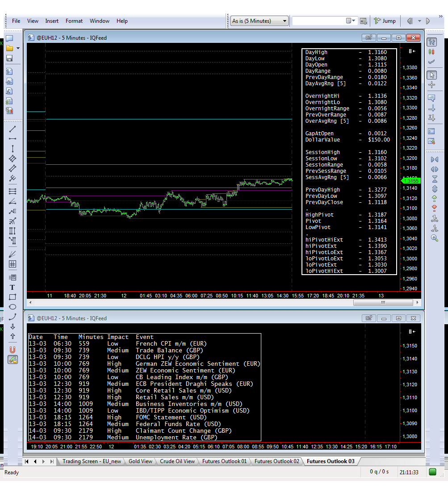The width and height of the screenshot is (448, 489).
Task: Click the red sell arrow icon
Action: click(x=434, y=208)
